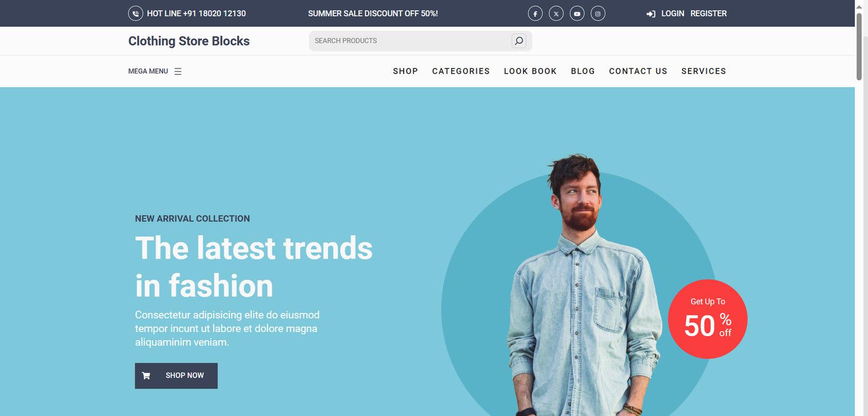Image resolution: width=868 pixels, height=416 pixels.
Task: Open the YouTube social icon
Action: coord(577,14)
